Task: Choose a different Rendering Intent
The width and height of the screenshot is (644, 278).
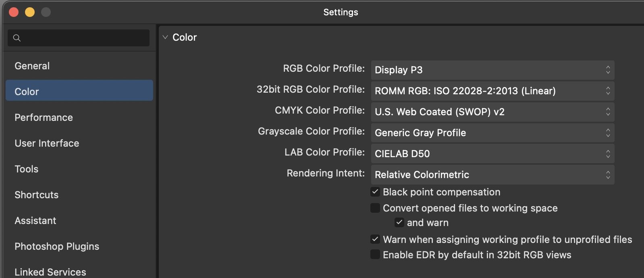Action: (x=492, y=175)
